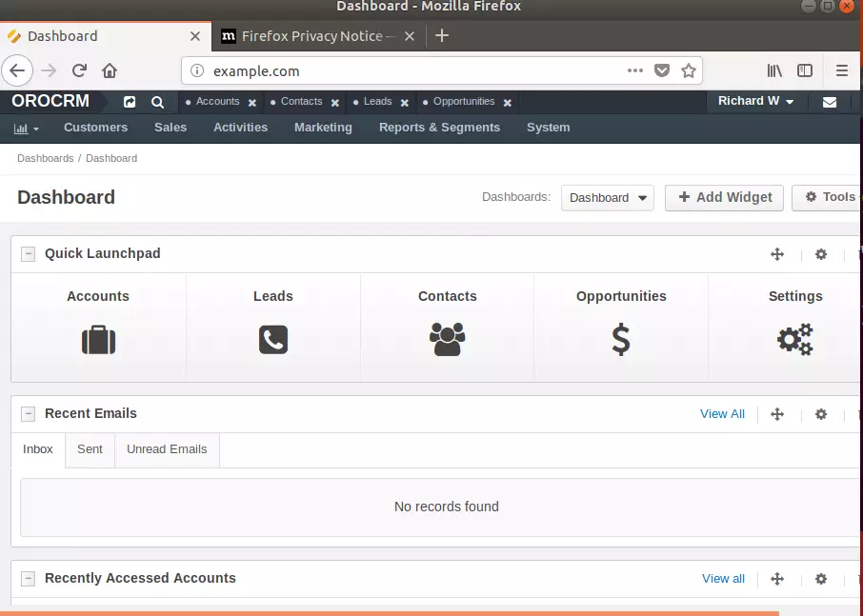Open the mail envelope icon in the top bar
The image size is (863, 616).
[x=830, y=102]
